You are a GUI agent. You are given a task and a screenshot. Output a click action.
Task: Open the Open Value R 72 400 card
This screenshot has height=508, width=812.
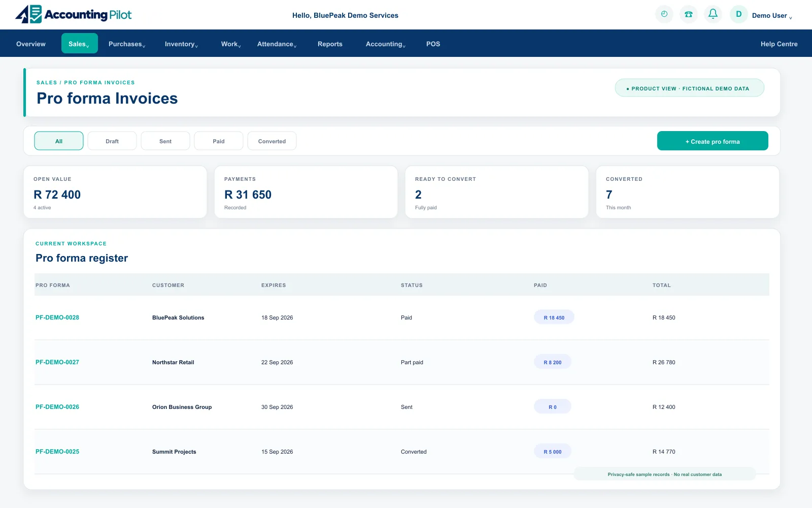pyautogui.click(x=115, y=192)
